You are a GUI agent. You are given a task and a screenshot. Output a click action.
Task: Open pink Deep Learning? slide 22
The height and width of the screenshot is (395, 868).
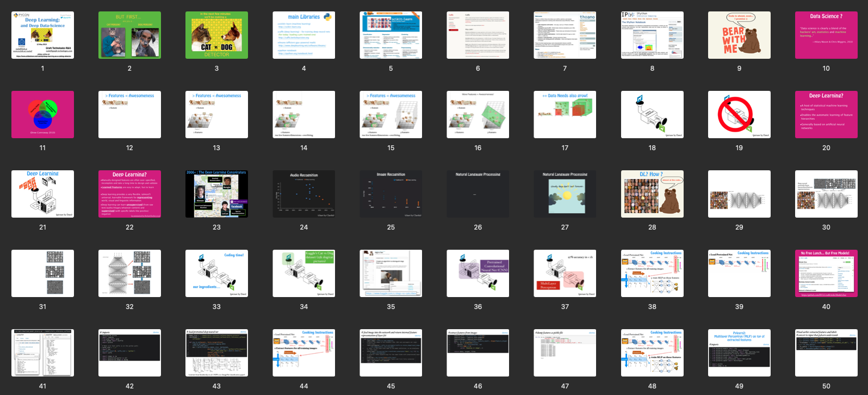[x=129, y=194]
